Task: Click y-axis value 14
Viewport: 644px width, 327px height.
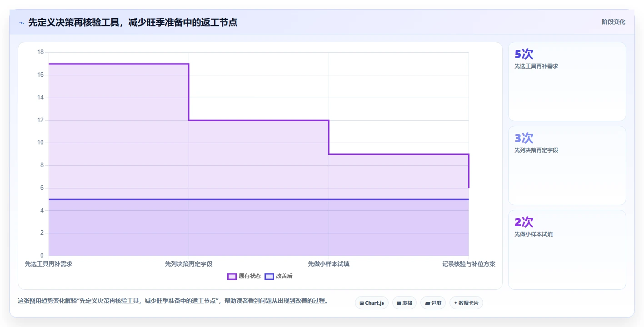Action: (x=40, y=98)
